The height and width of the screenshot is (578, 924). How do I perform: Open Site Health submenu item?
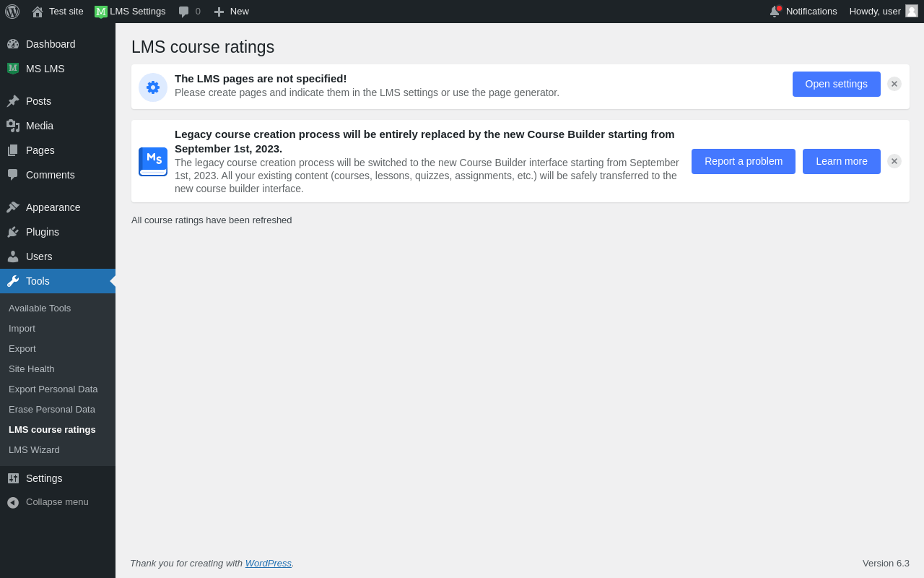click(x=58, y=369)
